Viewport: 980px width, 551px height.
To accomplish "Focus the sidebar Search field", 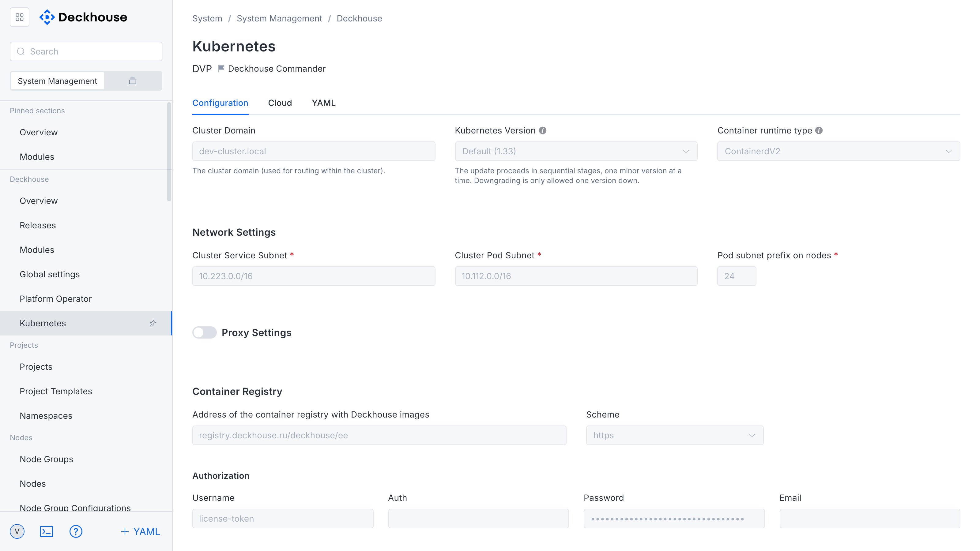I will pos(86,51).
